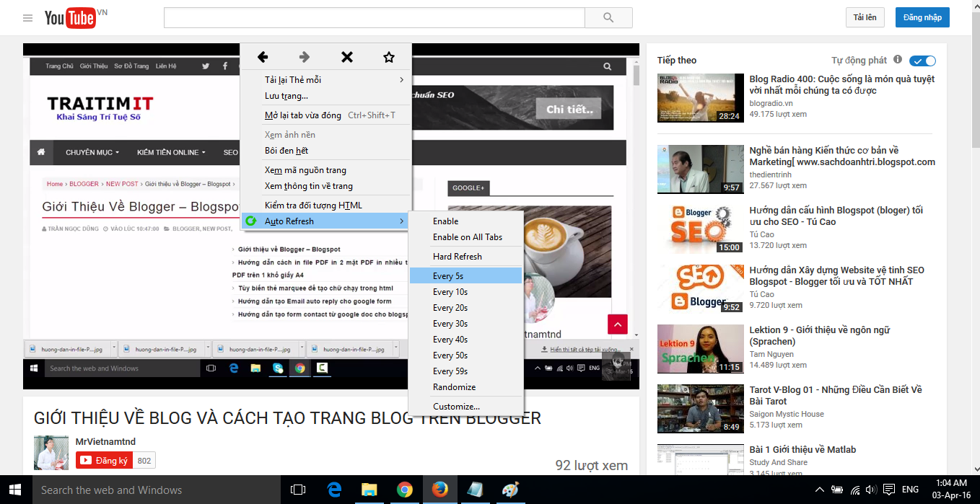Switch to Firefox in taskbar

click(439, 490)
